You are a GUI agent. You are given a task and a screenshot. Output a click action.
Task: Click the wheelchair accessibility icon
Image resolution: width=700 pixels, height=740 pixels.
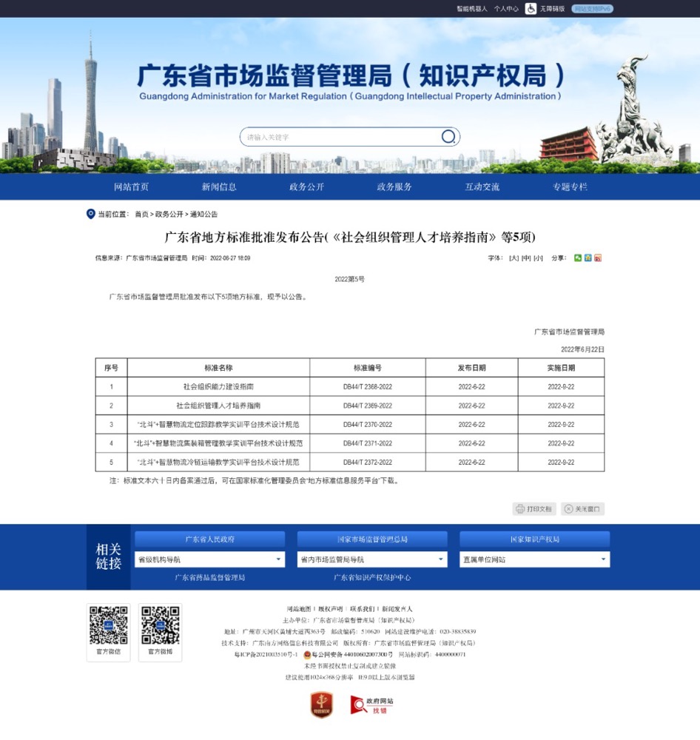[x=531, y=9]
